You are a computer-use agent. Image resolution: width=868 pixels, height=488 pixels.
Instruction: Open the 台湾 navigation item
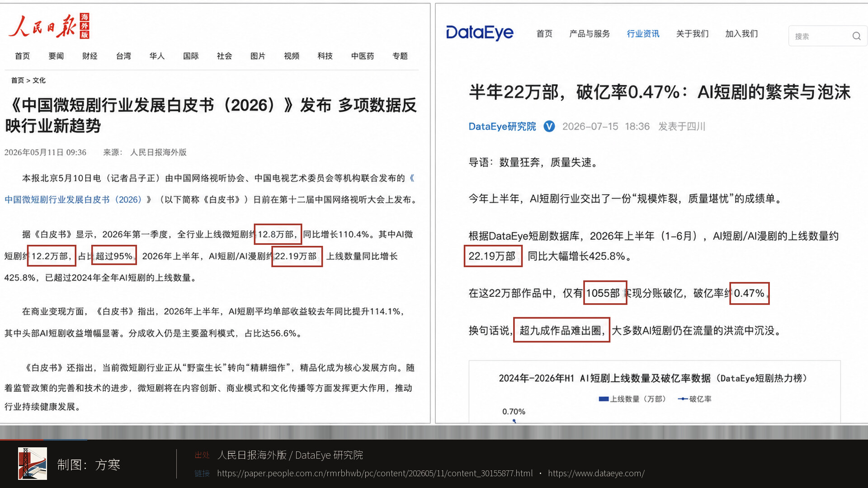[123, 56]
